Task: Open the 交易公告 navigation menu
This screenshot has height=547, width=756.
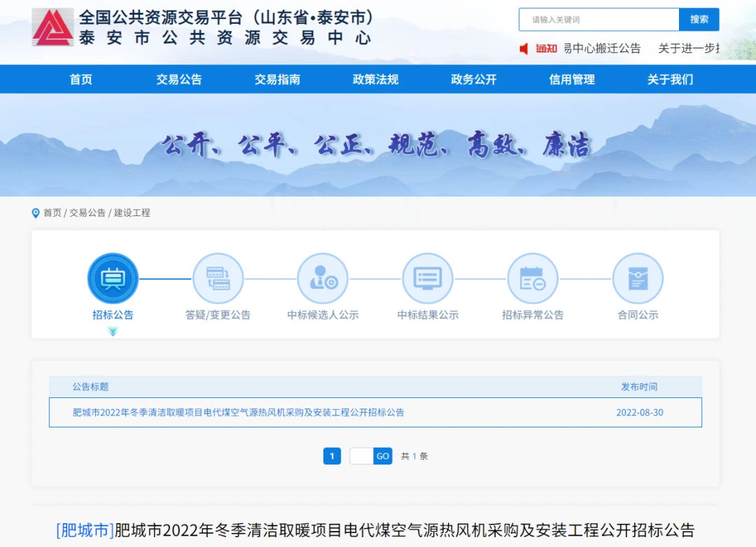Action: point(179,79)
